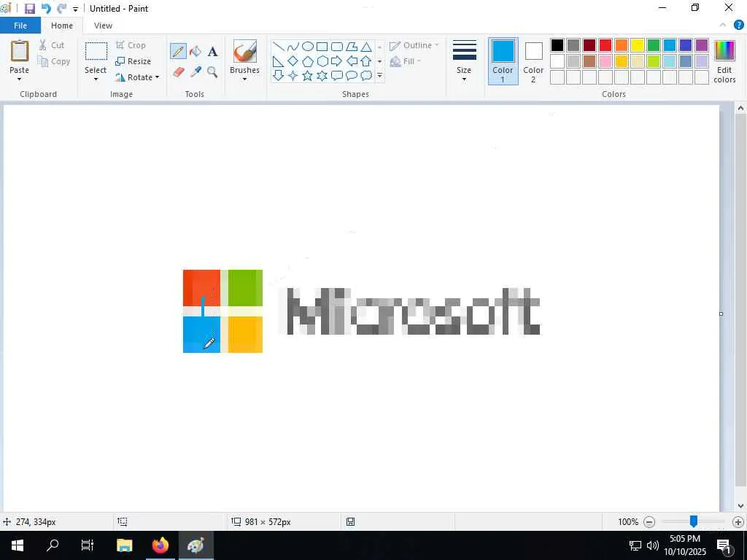The image size is (747, 560).
Task: Choose the Triangle shape
Action: coord(366,47)
